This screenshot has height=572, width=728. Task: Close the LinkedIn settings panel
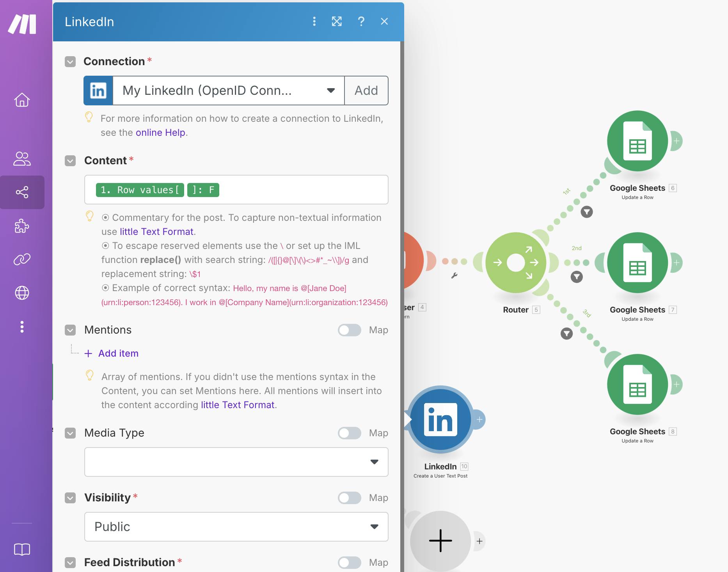pyautogui.click(x=384, y=21)
